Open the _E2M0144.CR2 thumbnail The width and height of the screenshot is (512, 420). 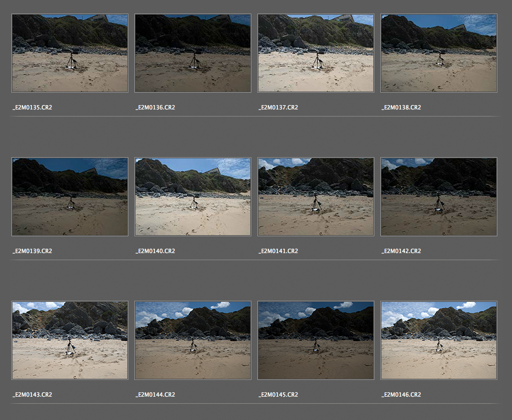click(193, 340)
